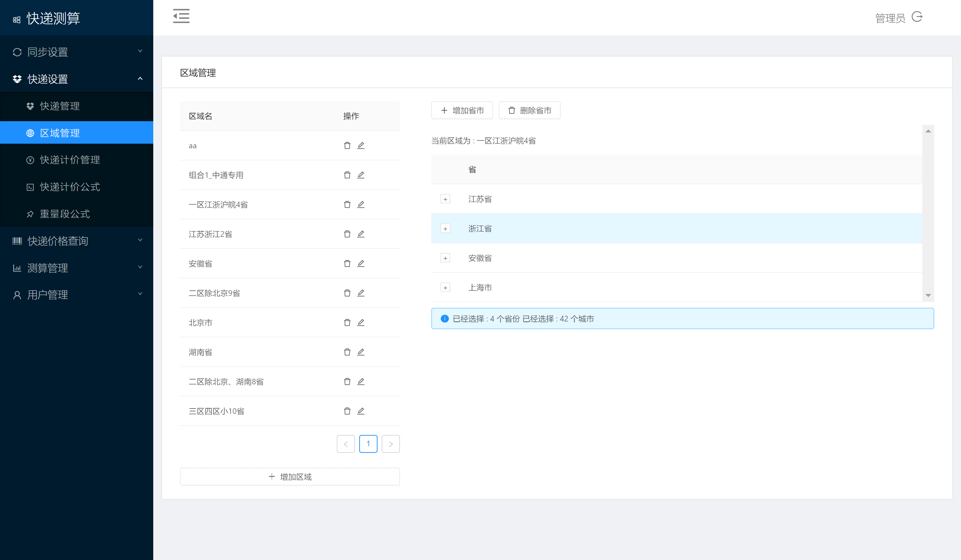Edit the 北京市 region
This screenshot has width=961, height=560.
[x=361, y=323]
